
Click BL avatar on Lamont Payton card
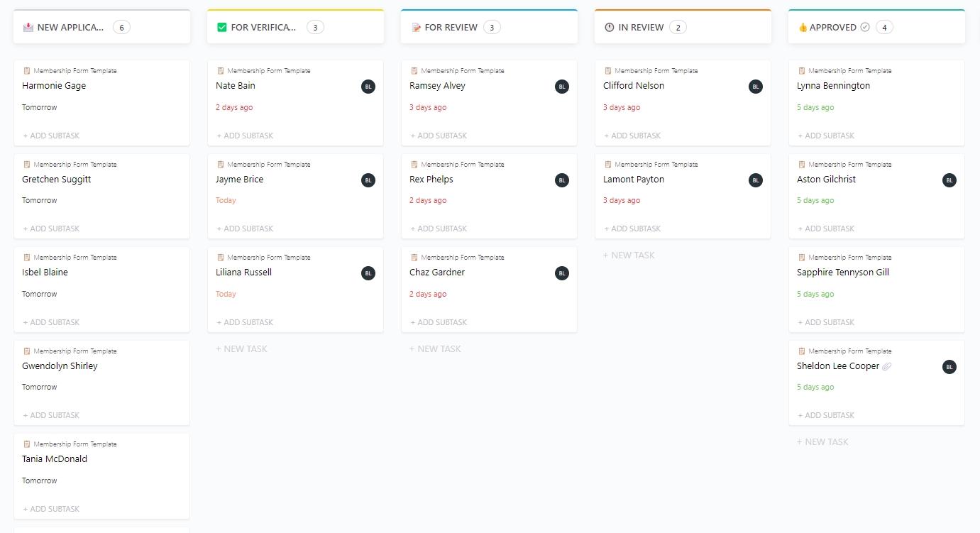coord(755,180)
